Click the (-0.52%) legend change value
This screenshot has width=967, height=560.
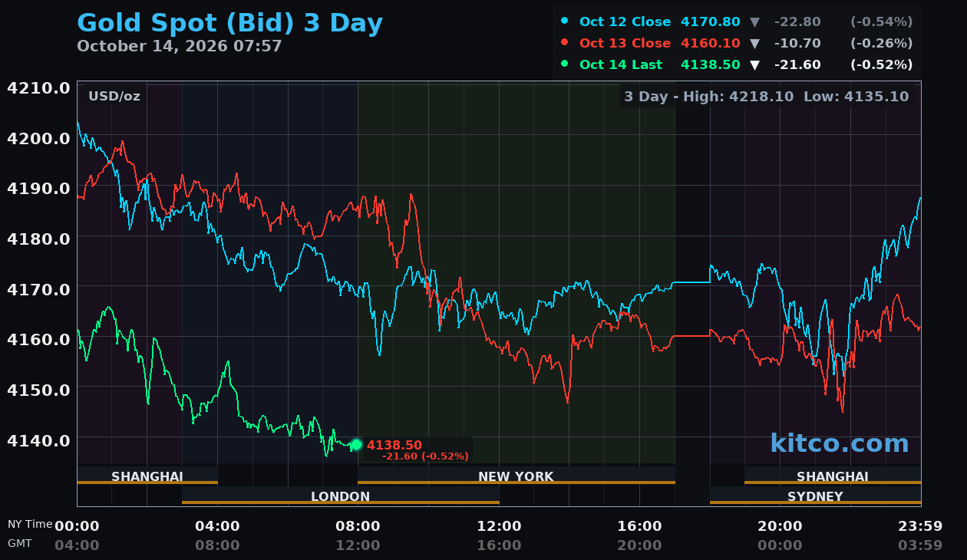[x=881, y=64]
